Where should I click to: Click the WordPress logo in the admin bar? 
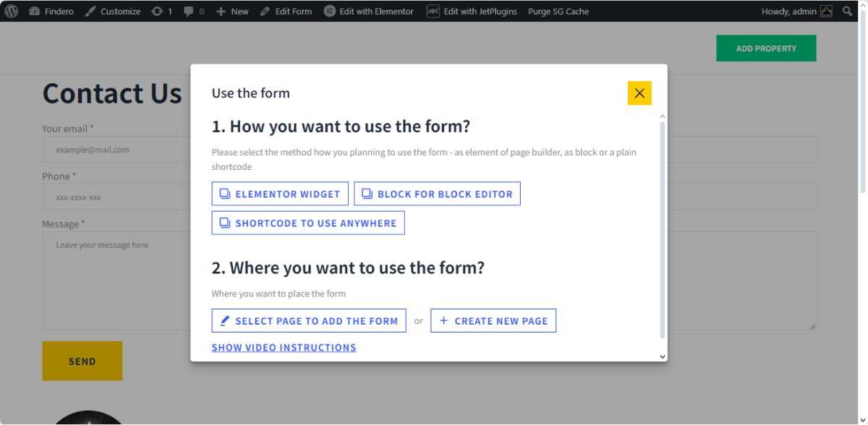[10, 11]
